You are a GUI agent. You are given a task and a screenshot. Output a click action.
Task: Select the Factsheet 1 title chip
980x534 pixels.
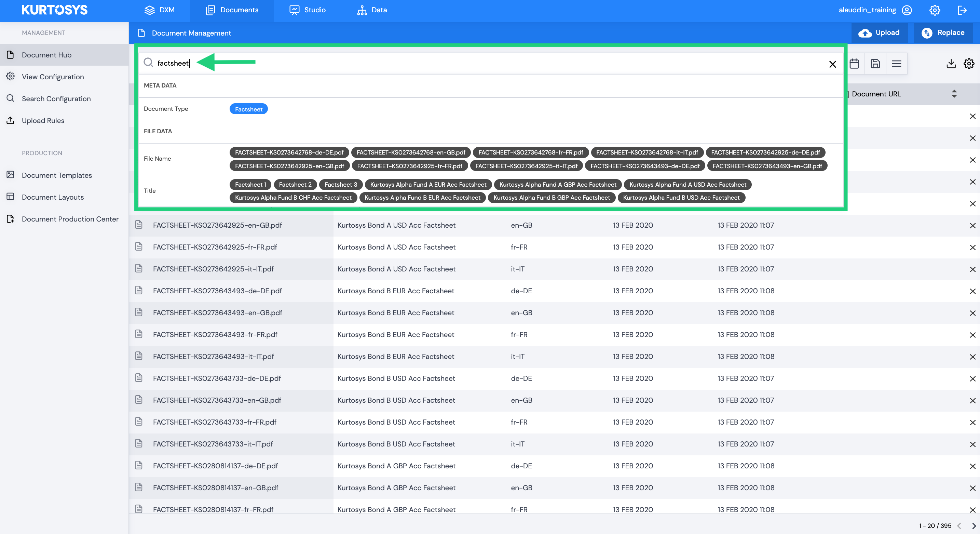click(x=250, y=185)
